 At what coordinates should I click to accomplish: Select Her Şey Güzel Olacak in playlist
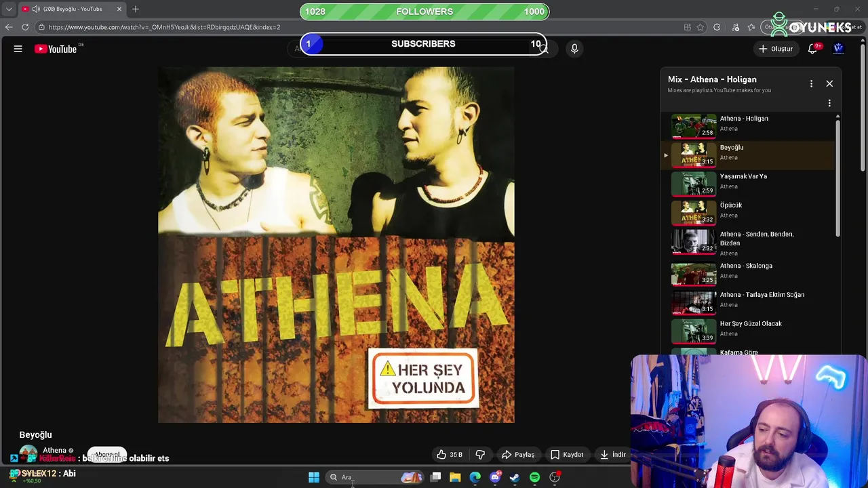(749, 331)
